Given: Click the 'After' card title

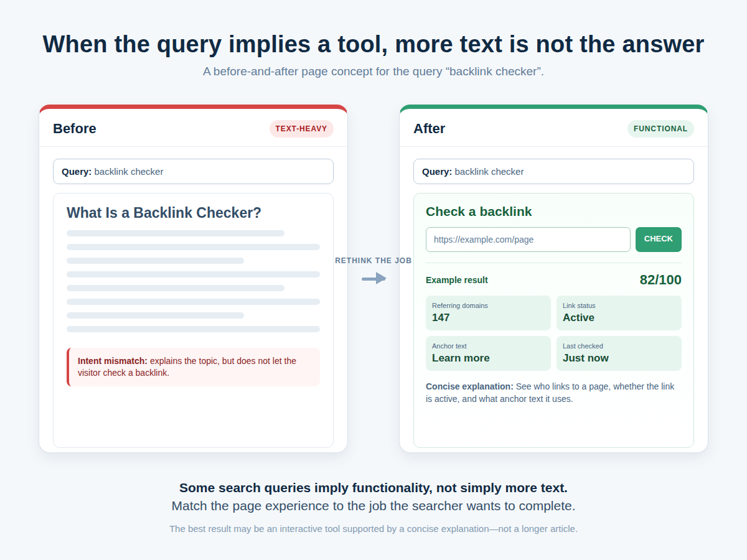Looking at the screenshot, I should 430,129.
